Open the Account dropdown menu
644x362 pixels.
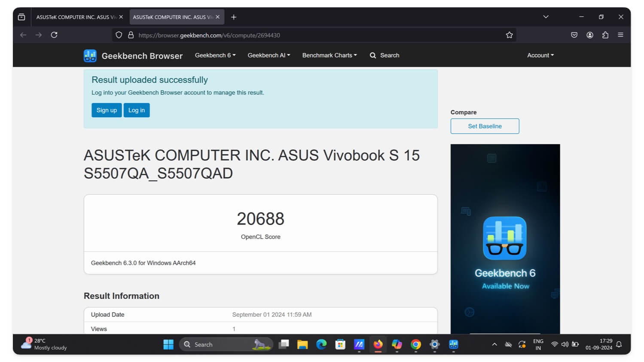point(540,55)
